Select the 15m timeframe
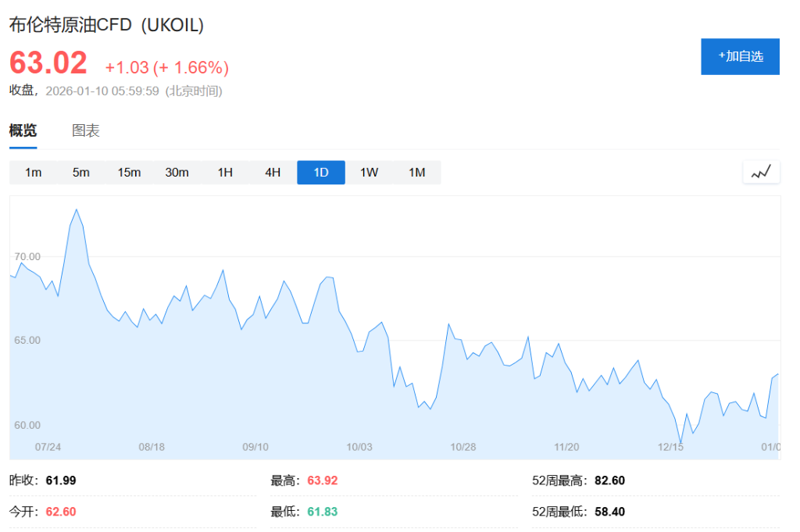 tap(128, 172)
